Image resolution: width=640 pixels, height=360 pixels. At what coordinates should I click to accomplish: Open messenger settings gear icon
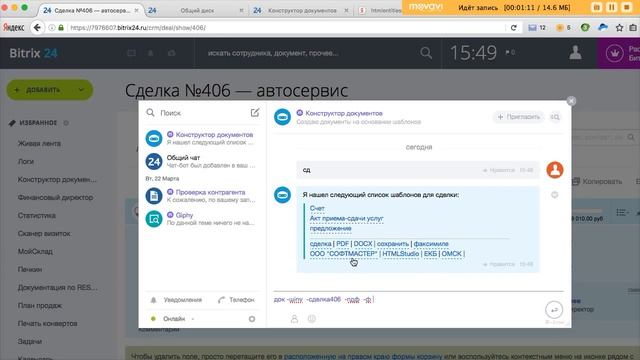click(252, 319)
